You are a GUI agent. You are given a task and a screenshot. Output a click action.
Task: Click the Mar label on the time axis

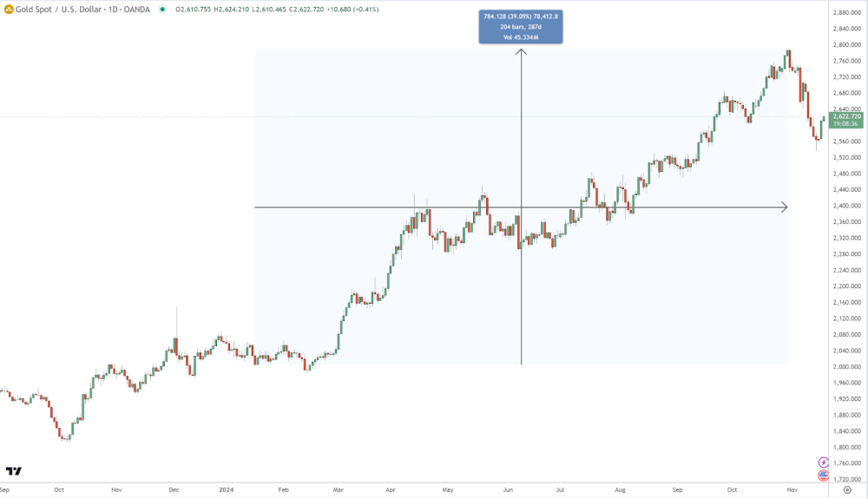click(337, 490)
